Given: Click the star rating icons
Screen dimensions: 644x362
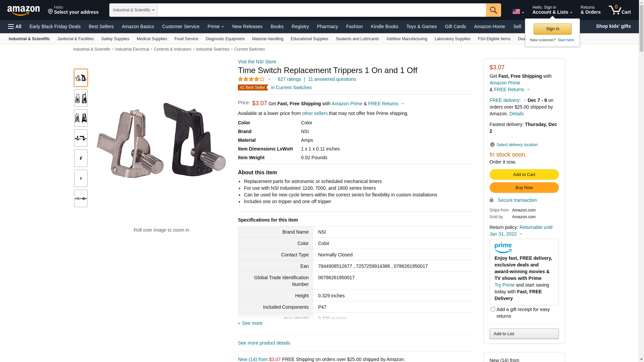Looking at the screenshot, I should click(x=251, y=79).
